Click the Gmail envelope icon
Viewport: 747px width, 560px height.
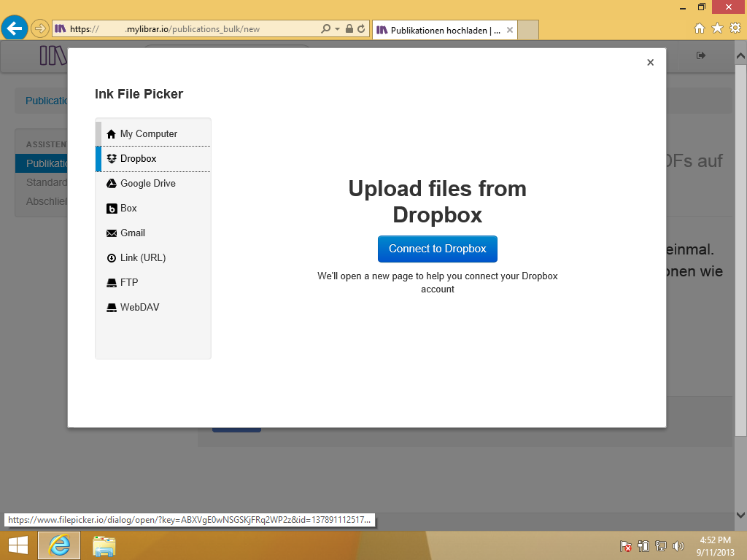coord(112,233)
